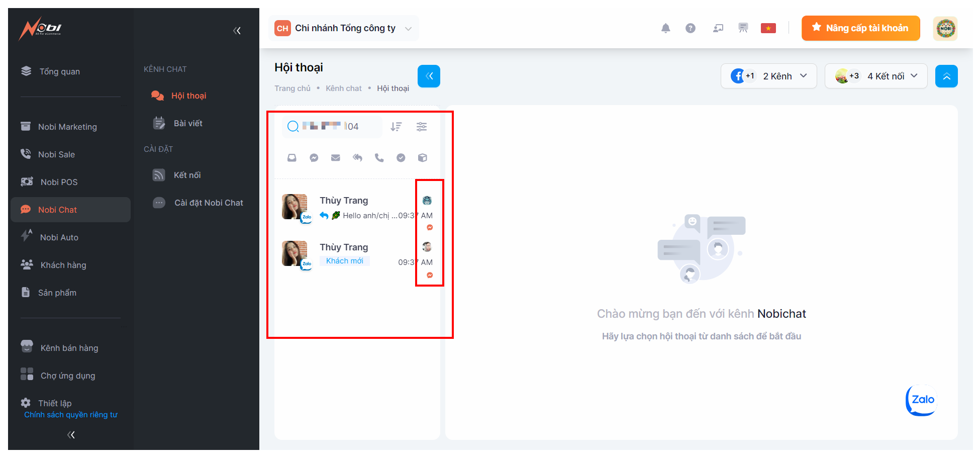Open the advanced filter sliders icon

pyautogui.click(x=422, y=127)
